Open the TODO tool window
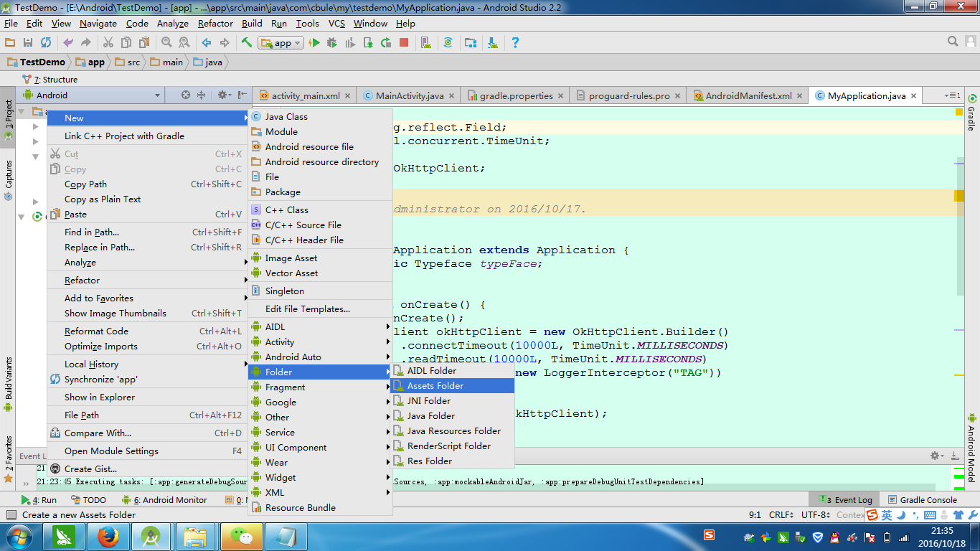 coord(88,500)
